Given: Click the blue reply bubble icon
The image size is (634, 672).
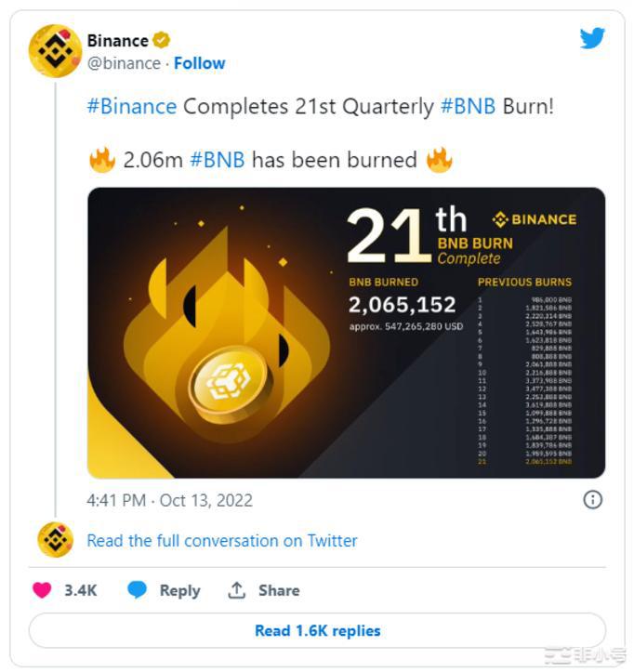Looking at the screenshot, I should 138,590.
